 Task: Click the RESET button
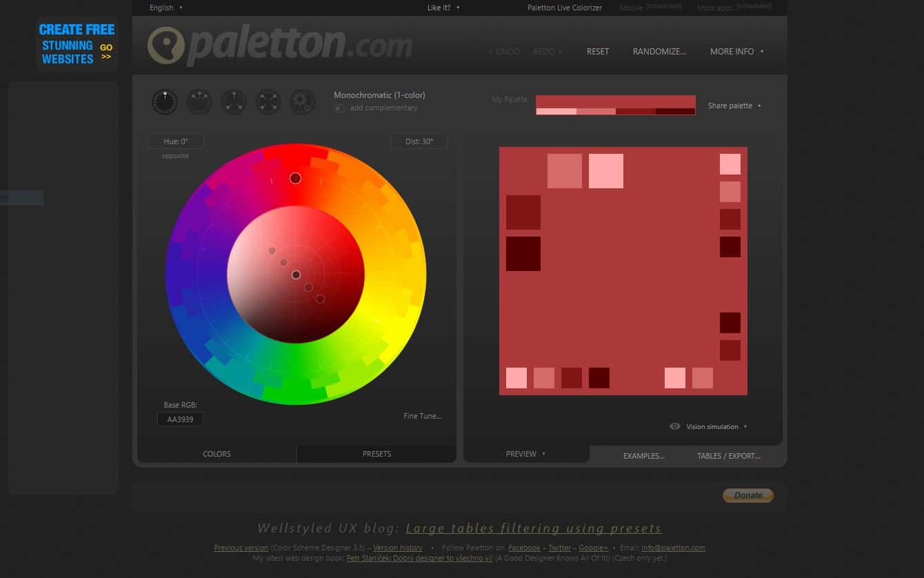coord(598,52)
